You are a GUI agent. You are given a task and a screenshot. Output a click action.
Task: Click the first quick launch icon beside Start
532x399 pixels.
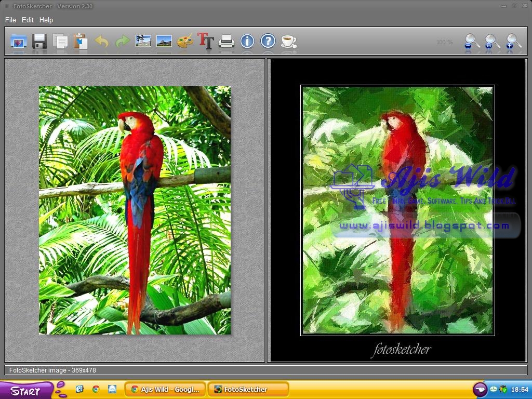point(79,389)
